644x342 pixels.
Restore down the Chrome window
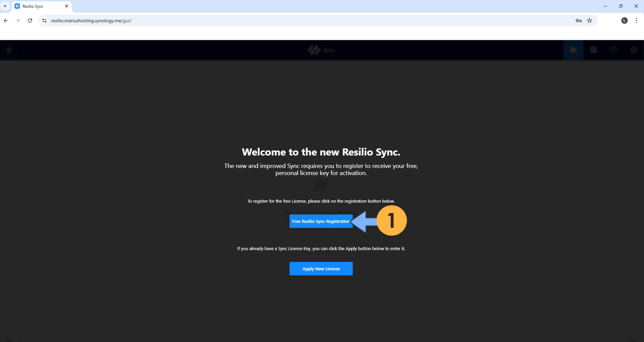click(621, 6)
